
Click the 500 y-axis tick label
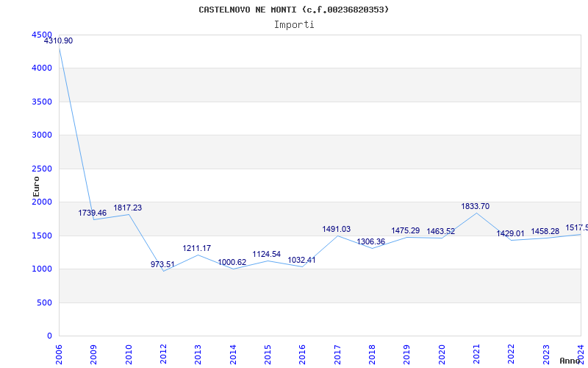pyautogui.click(x=45, y=302)
